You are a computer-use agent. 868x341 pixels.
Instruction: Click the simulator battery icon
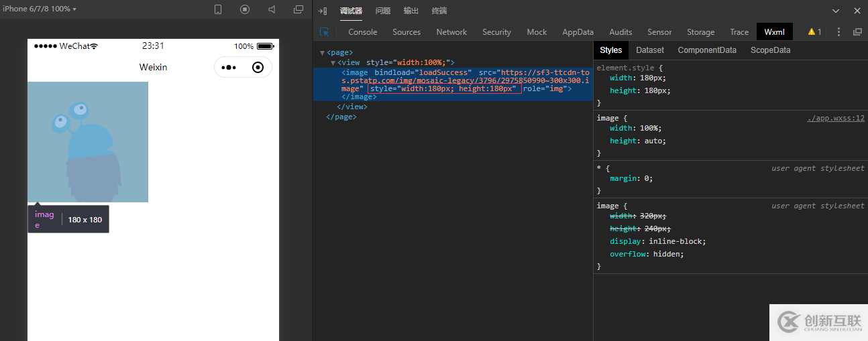tap(266, 46)
